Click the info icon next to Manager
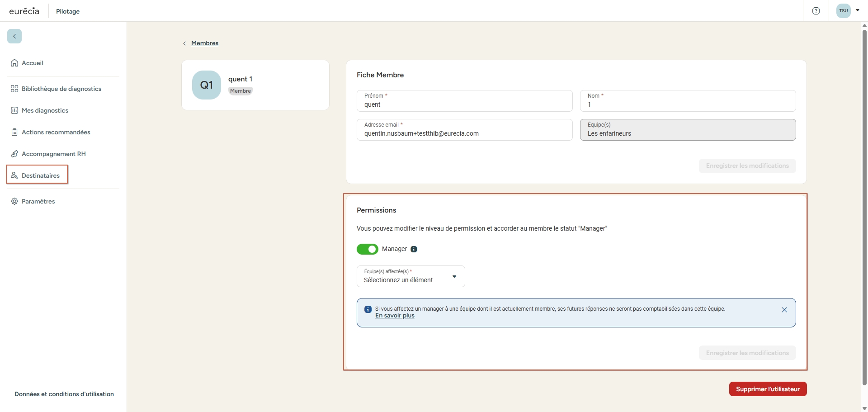 pyautogui.click(x=414, y=249)
